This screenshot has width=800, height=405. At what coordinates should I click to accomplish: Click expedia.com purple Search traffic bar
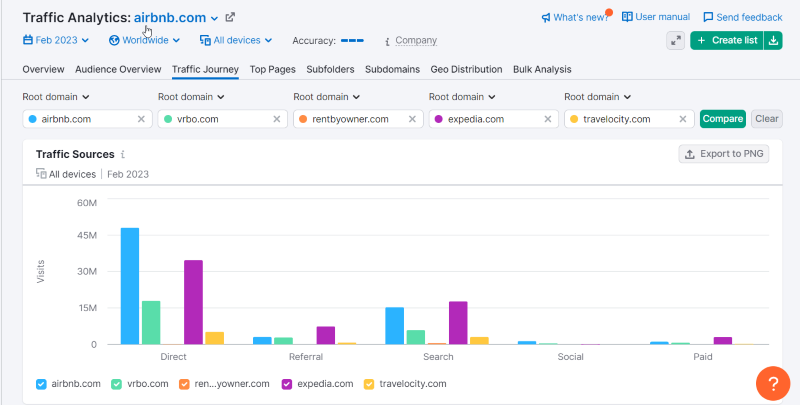click(458, 323)
